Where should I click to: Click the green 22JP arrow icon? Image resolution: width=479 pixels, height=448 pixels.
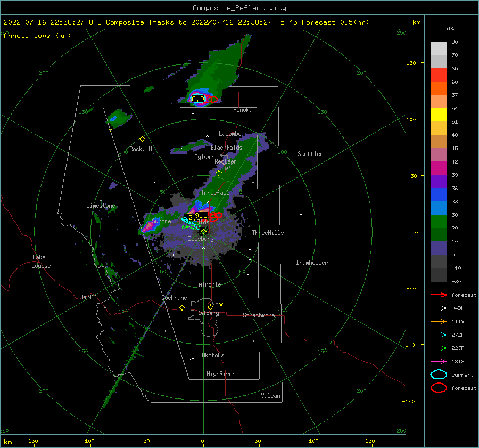coord(439,348)
